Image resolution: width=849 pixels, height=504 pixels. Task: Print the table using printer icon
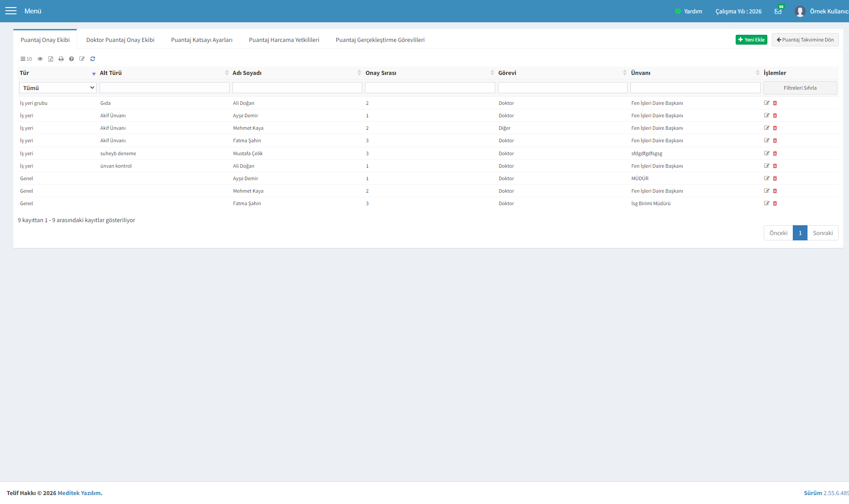click(61, 59)
